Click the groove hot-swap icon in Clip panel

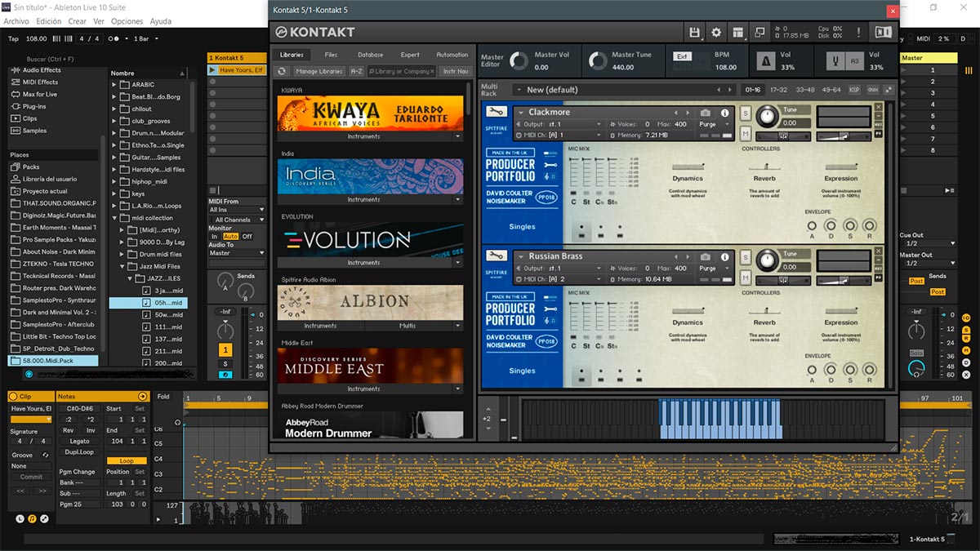46,455
